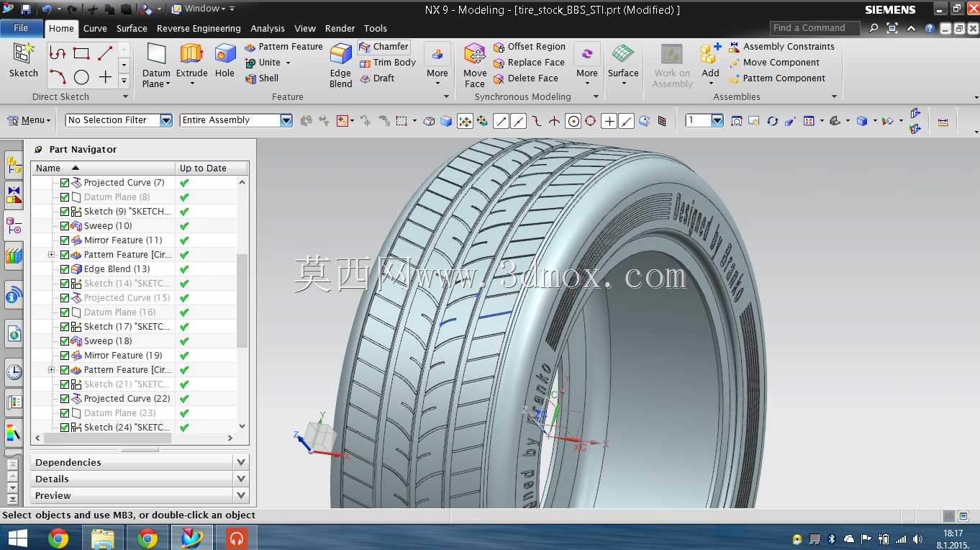Expand the Pattern Feature row above Edge Blend (13)
The image size is (980, 550).
tap(51, 255)
